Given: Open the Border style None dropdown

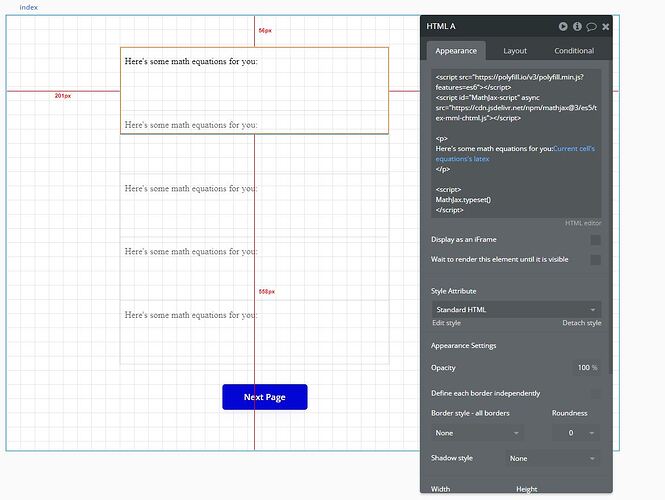Looking at the screenshot, I should coord(477,433).
